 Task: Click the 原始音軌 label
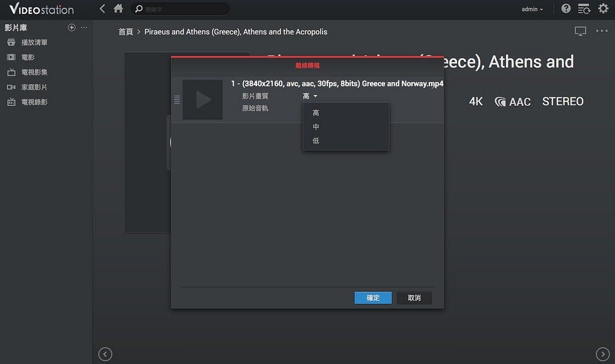(255, 108)
